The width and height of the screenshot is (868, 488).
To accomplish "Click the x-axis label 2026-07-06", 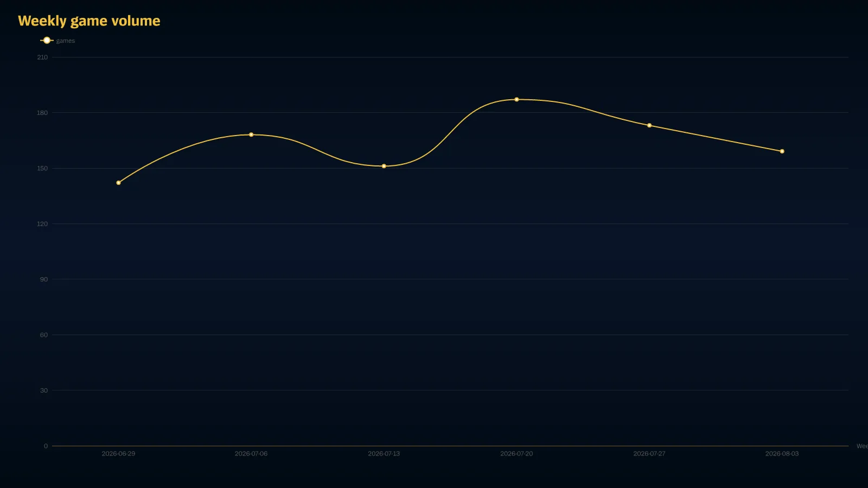I will [x=251, y=454].
